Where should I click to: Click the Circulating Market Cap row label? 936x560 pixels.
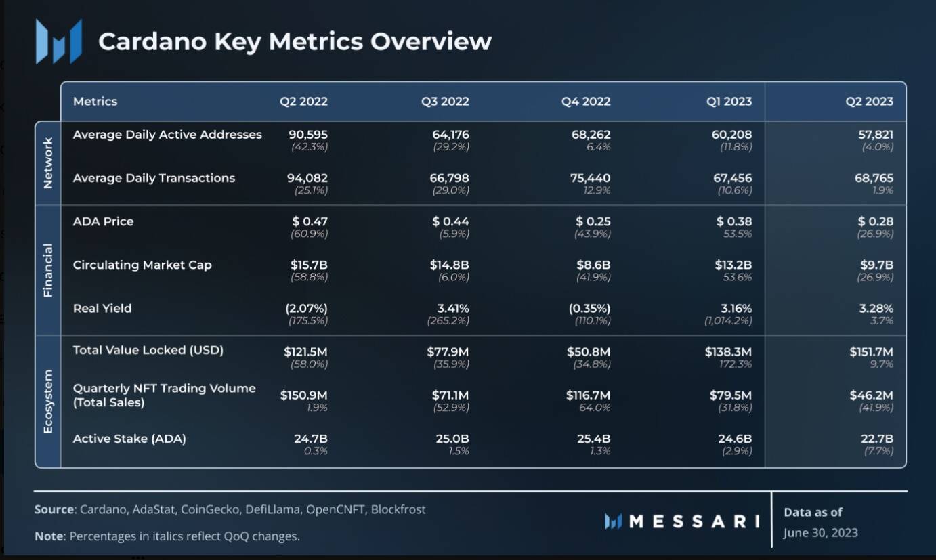pos(142,265)
